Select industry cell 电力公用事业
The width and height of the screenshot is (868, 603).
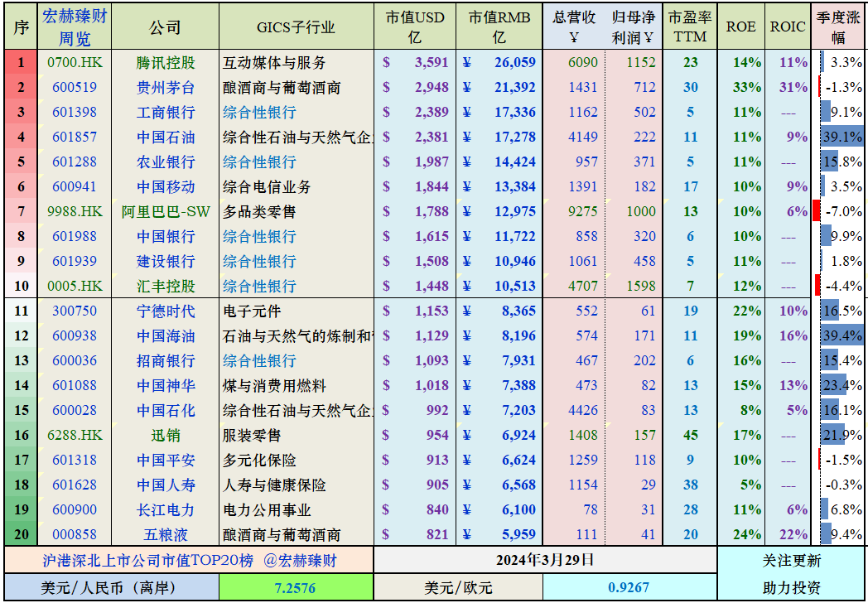[297, 510]
